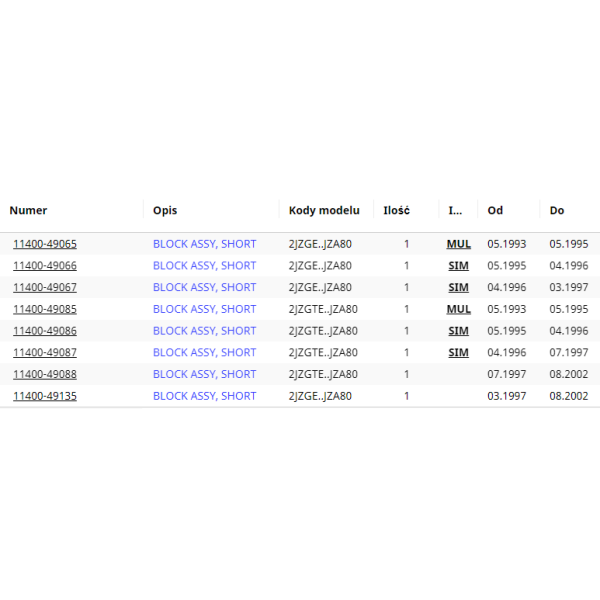Open SIM link in row 11400-49087
The height and width of the screenshot is (600, 600).
tap(458, 352)
